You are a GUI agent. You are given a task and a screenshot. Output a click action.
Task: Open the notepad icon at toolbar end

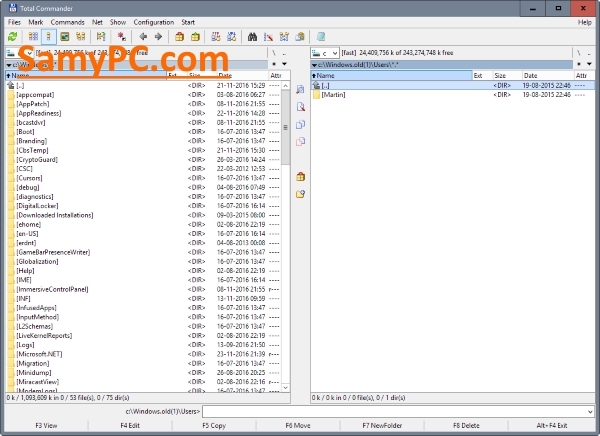tap(321, 37)
